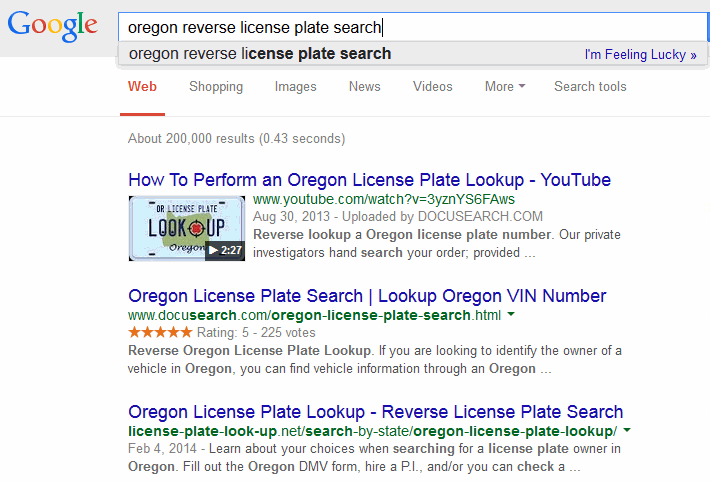Expand the More dropdown menu
Screen dimensions: 710x482
point(505,87)
